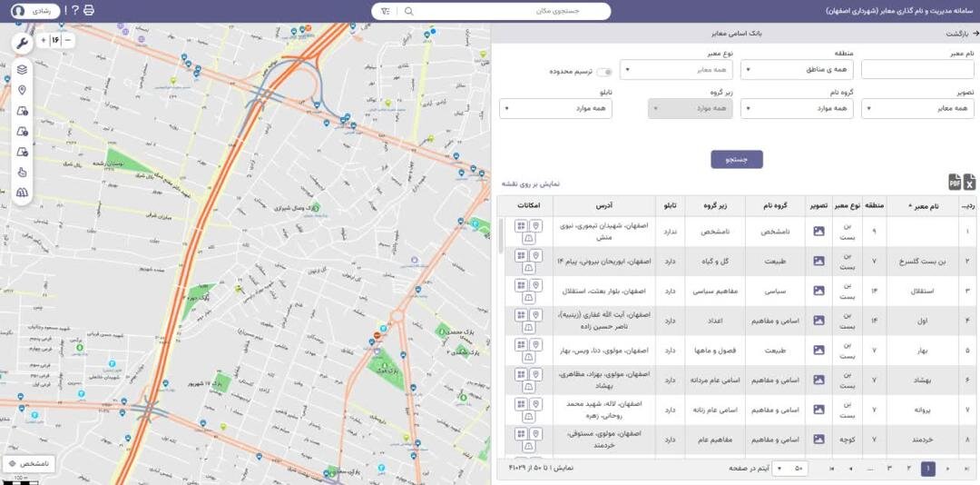Select the location pin tool in map sidebar

click(23, 90)
